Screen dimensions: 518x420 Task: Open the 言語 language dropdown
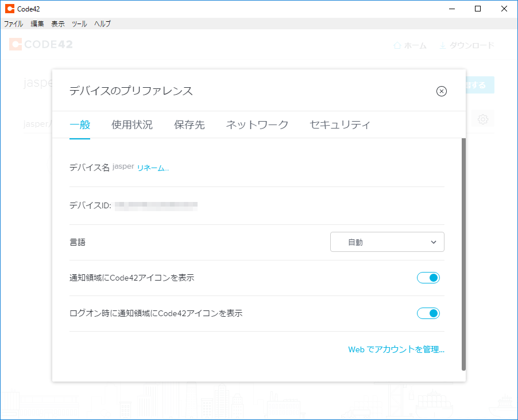coord(387,242)
